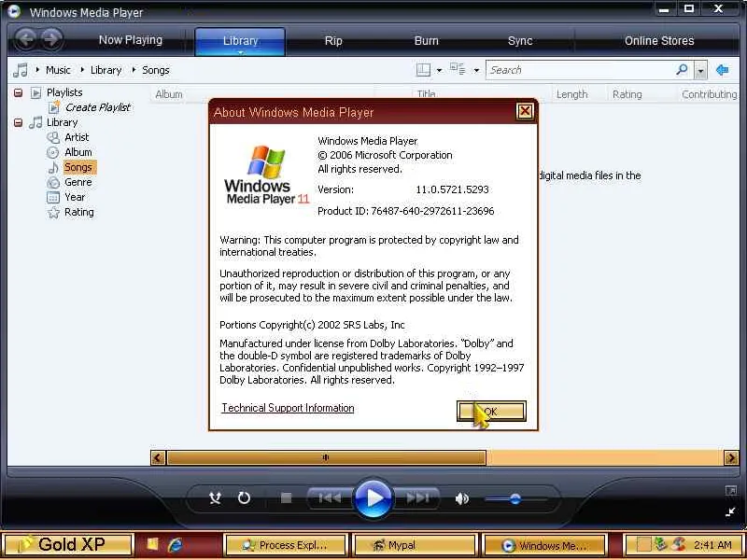
Task: Click the search magnifier icon
Action: pyautogui.click(x=682, y=70)
